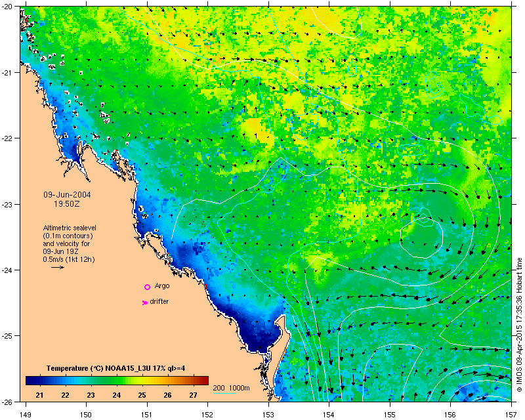Click the latitude label '-26'
The width and height of the screenshot is (525, 420).
click(x=9, y=402)
